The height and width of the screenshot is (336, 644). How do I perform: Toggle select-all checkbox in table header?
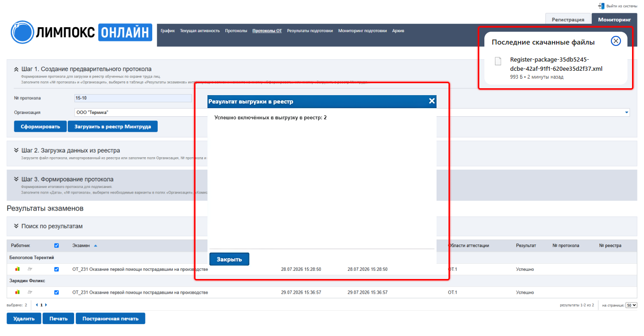(x=57, y=245)
